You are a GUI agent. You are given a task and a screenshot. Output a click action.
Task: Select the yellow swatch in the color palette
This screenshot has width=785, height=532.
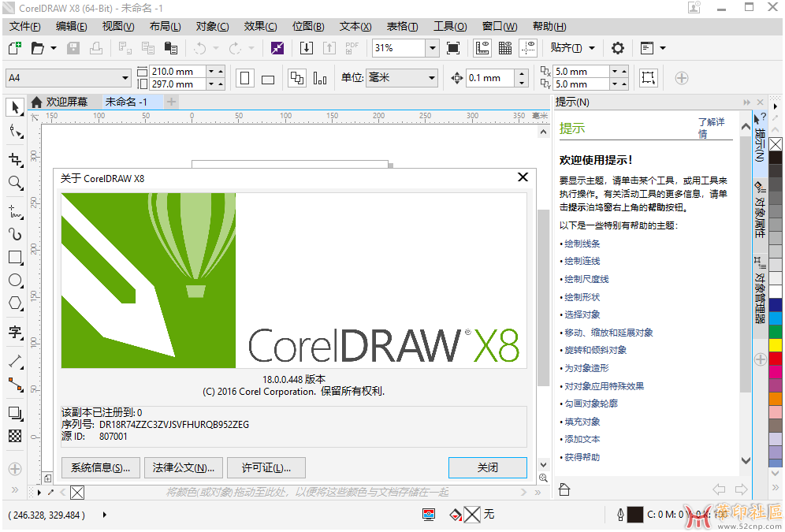point(776,344)
